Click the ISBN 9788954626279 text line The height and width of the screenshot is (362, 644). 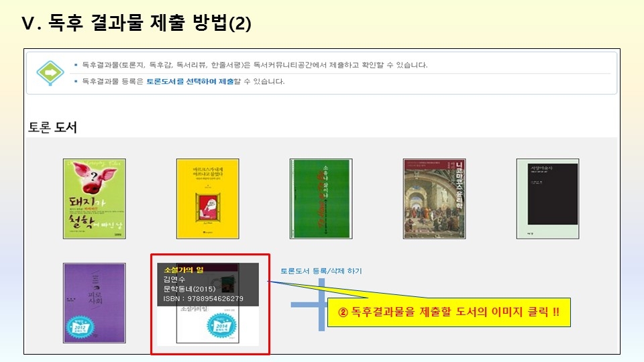click(203, 298)
